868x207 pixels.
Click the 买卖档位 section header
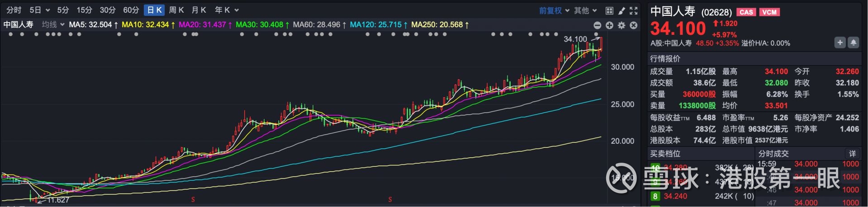pos(665,154)
